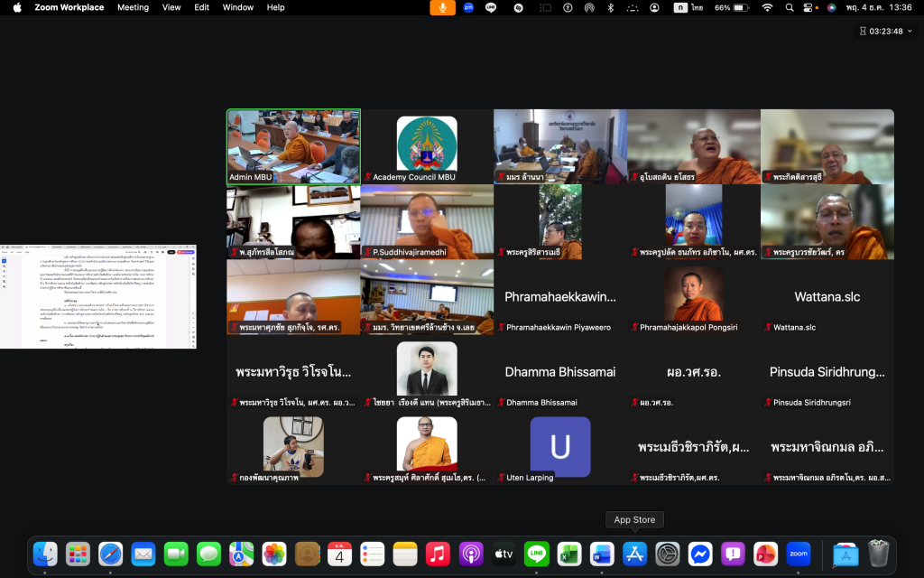924x578 pixels.
Task: Open the Meeting menu
Action: click(133, 7)
